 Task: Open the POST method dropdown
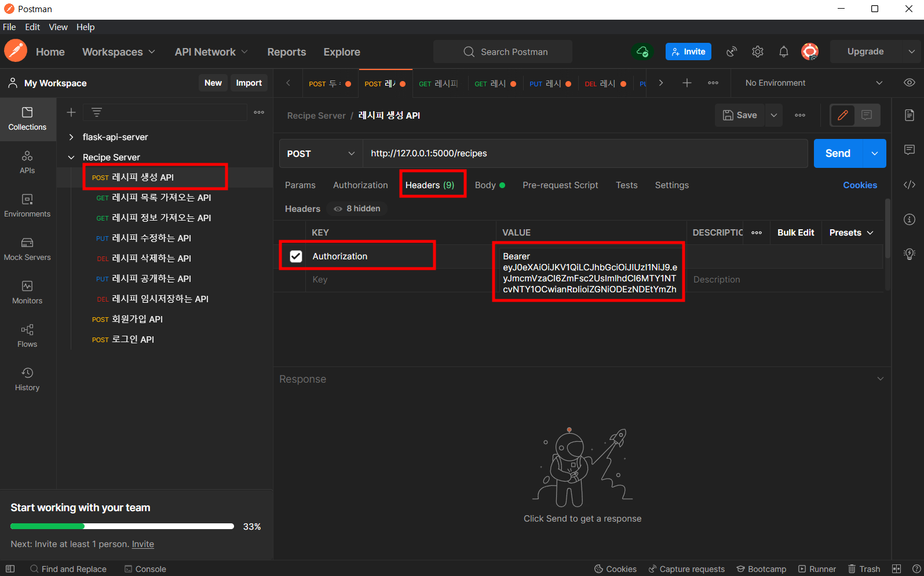click(x=321, y=153)
